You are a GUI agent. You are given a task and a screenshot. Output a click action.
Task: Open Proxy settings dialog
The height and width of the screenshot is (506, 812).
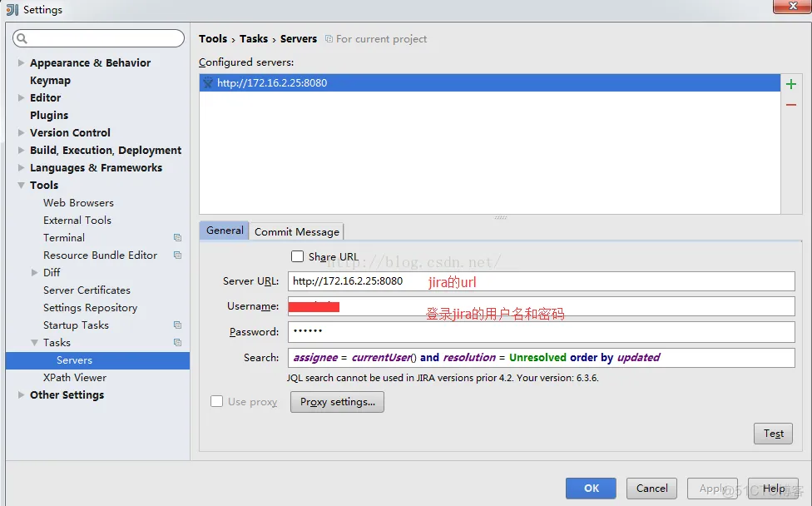pyautogui.click(x=337, y=402)
